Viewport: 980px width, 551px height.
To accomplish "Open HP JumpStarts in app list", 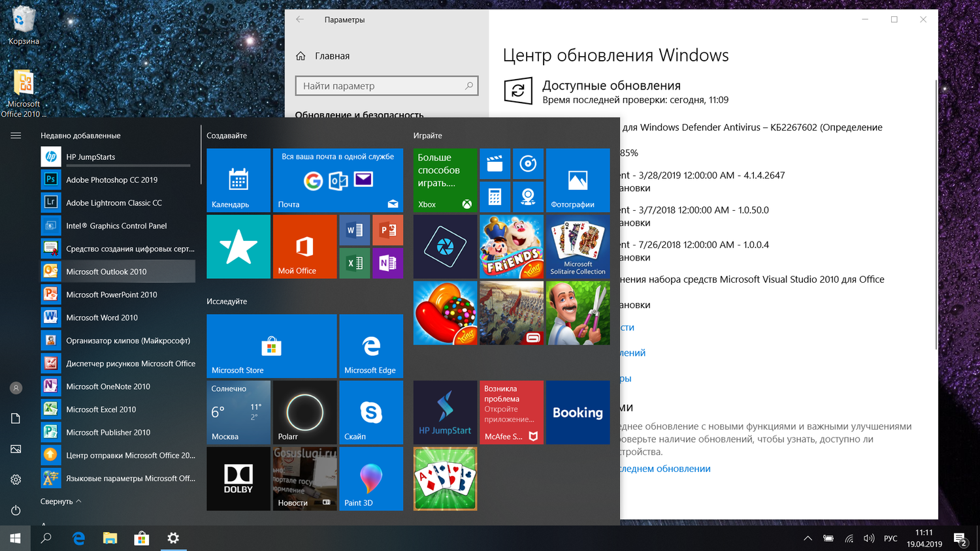I will [118, 157].
